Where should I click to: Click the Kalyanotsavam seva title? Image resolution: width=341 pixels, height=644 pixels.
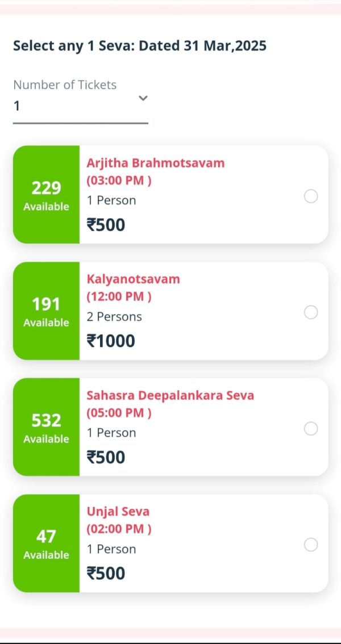[x=133, y=279]
